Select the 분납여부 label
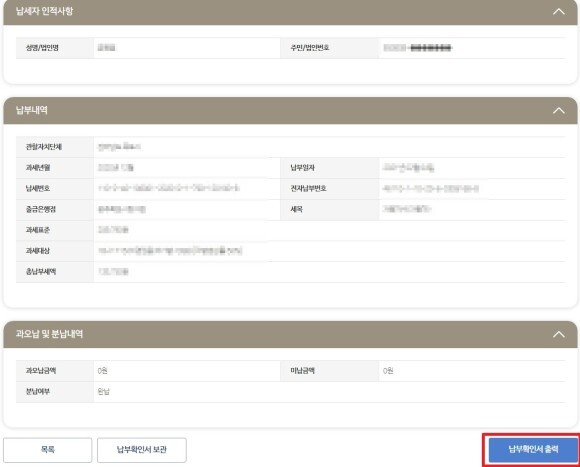This screenshot has width=580, height=467. tap(38, 391)
